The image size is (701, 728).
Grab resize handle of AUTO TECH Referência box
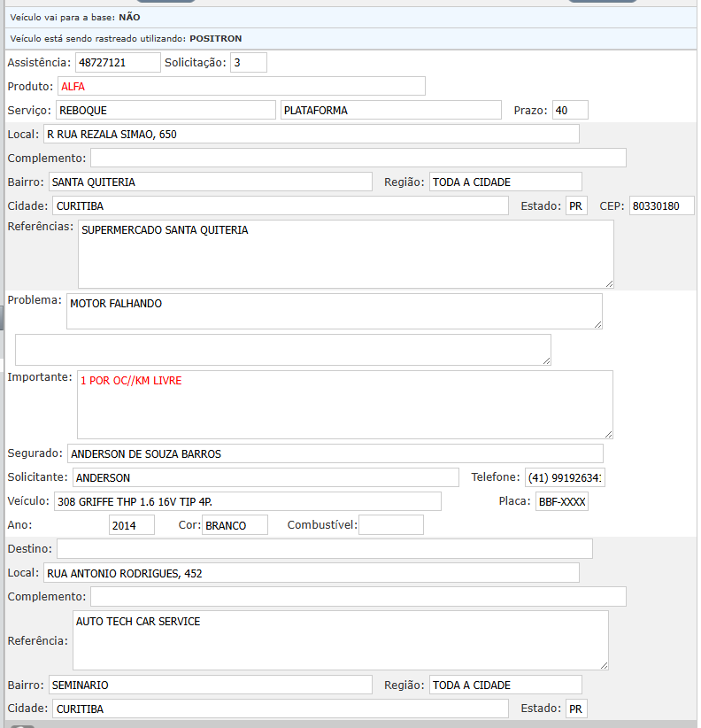pyautogui.click(x=604, y=665)
